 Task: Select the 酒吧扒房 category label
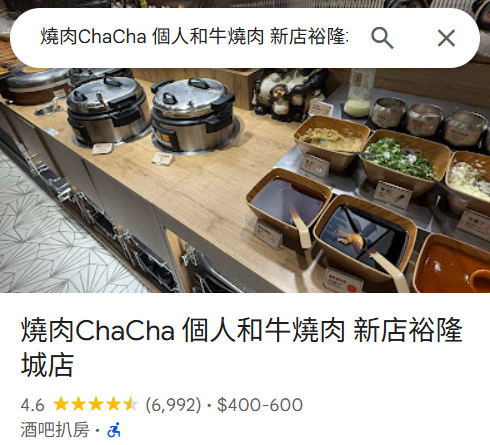(55, 429)
